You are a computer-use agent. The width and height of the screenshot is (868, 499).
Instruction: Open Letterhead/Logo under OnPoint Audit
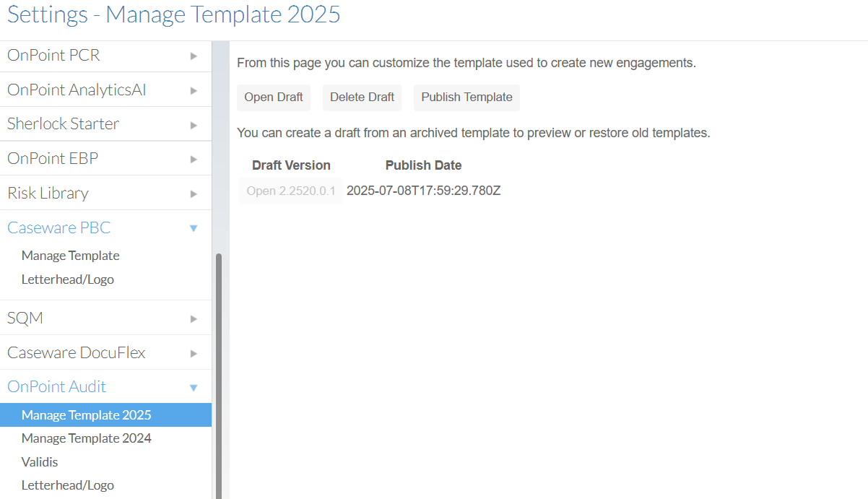[x=68, y=485]
